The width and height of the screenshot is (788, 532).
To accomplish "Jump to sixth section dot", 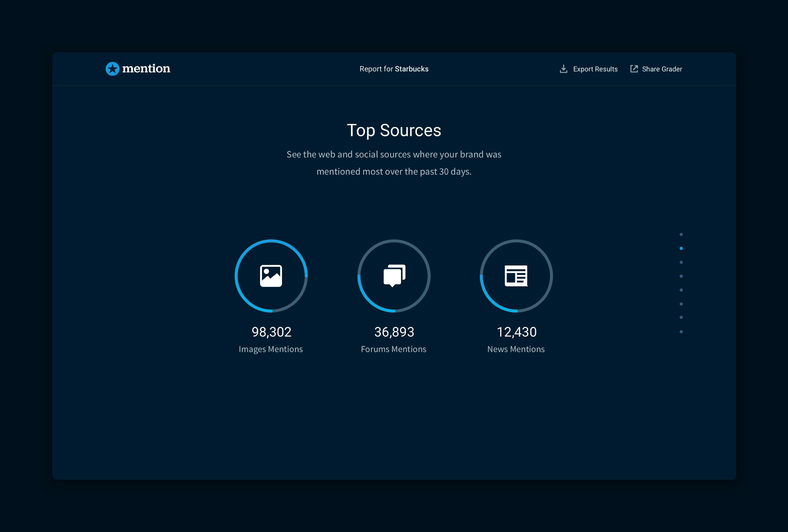I will (681, 304).
